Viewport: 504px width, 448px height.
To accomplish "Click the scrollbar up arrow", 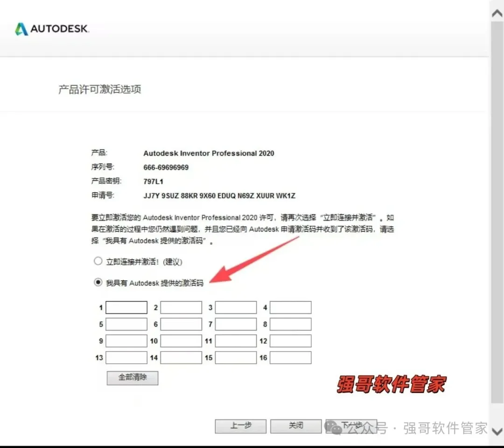I will click(x=497, y=13).
